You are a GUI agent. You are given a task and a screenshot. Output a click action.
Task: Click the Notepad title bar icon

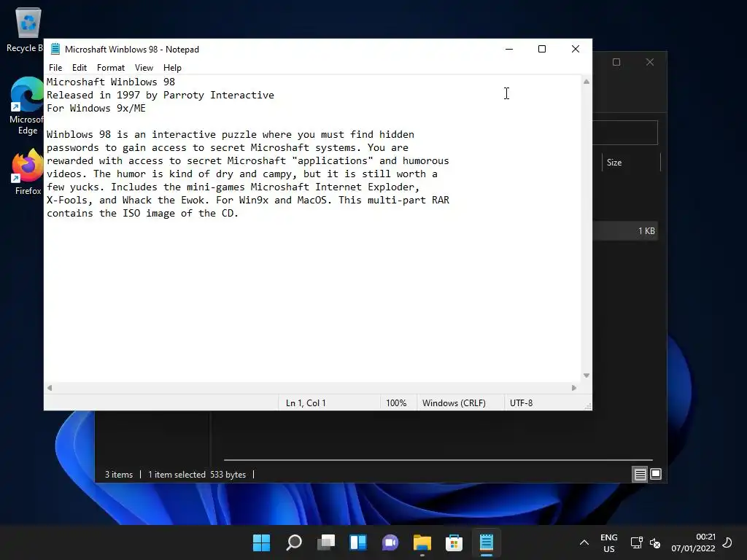(x=55, y=49)
